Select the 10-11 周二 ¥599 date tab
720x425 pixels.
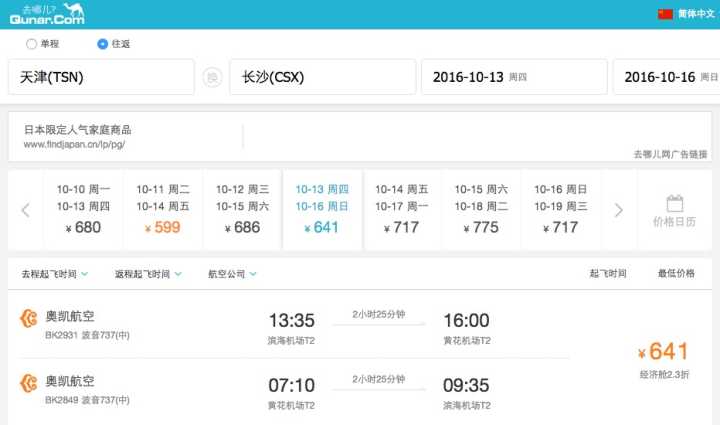(163, 209)
